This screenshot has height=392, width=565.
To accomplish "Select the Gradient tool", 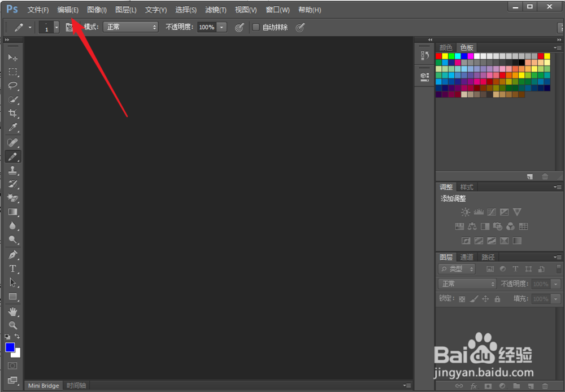I will click(12, 212).
